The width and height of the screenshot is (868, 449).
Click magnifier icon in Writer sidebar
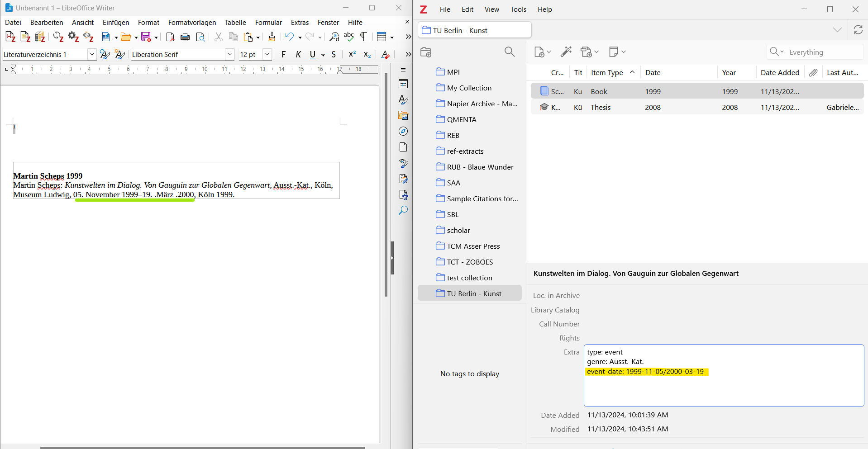coord(403,211)
